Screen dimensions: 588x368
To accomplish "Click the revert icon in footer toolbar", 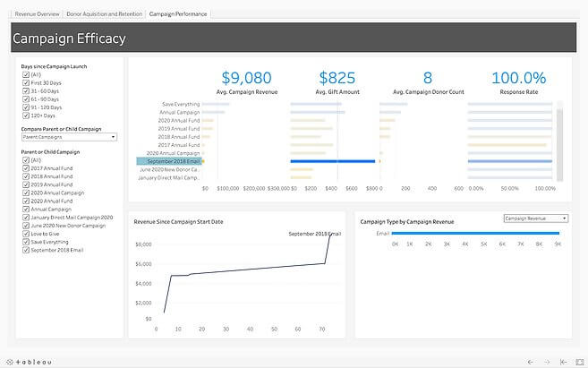I will click(x=563, y=362).
